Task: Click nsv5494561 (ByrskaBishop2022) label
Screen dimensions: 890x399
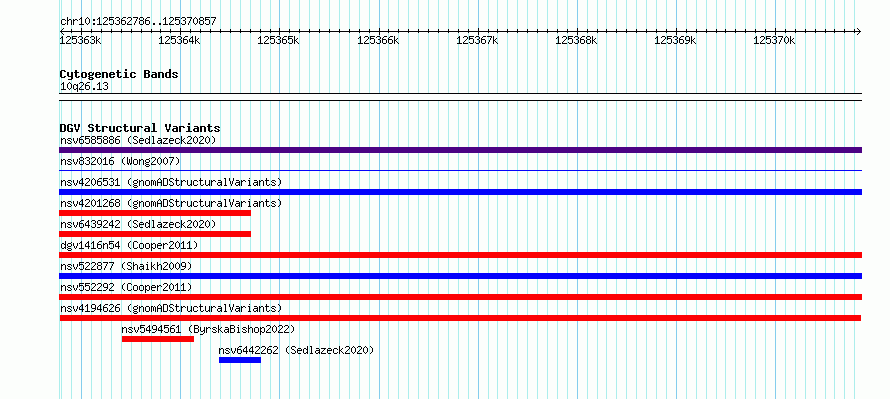Action: click(208, 329)
